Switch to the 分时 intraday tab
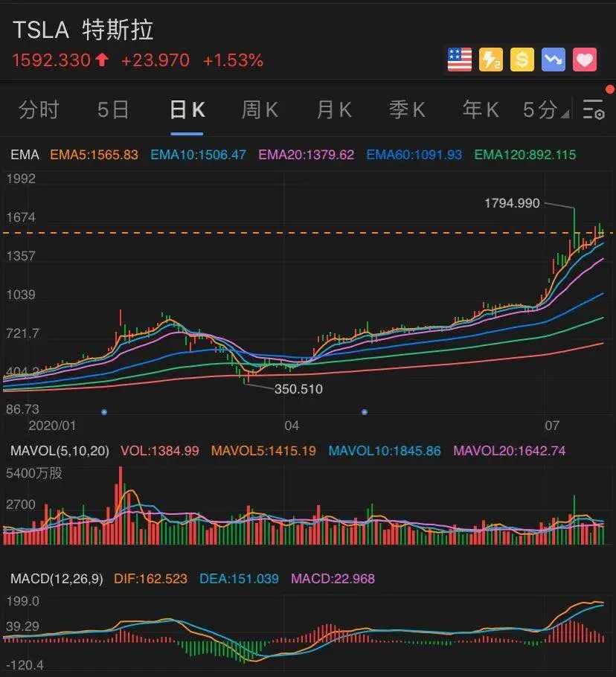 tap(39, 110)
